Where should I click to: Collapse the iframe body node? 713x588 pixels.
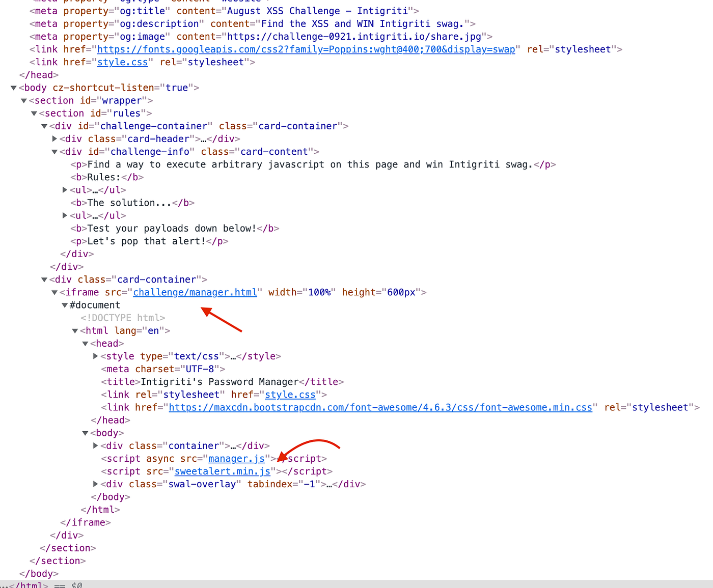coord(85,433)
